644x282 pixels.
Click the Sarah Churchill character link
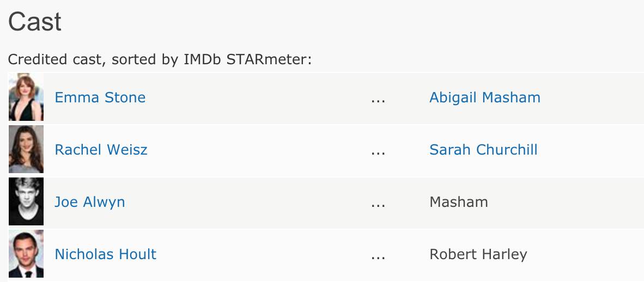(483, 150)
